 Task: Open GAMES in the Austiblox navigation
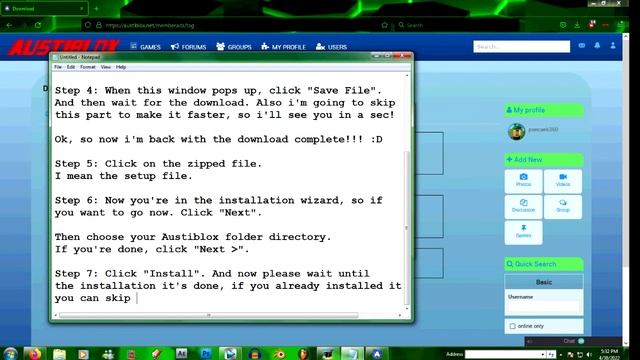145,47
